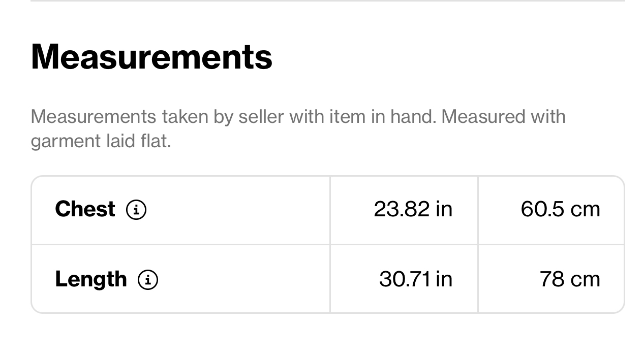Select the 78 cm length value
644x359 pixels.
[569, 279]
